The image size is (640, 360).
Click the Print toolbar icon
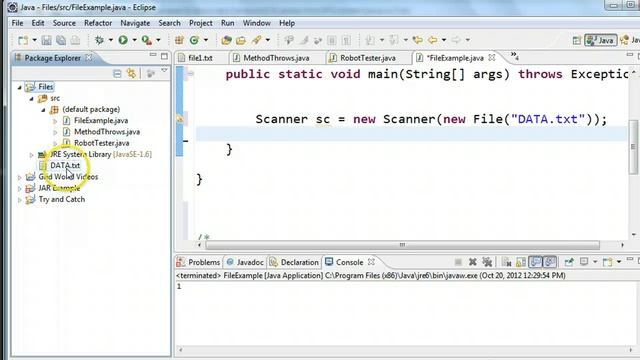pos(75,40)
